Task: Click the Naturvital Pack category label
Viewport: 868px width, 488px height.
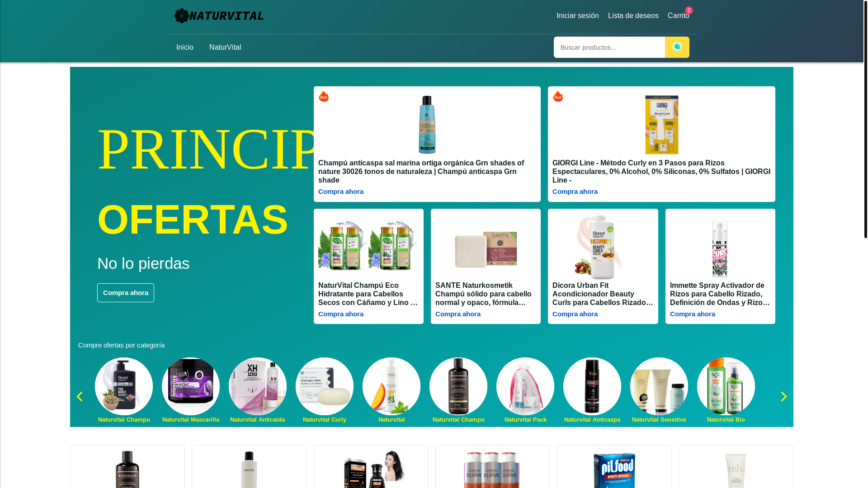Action: tap(525, 420)
